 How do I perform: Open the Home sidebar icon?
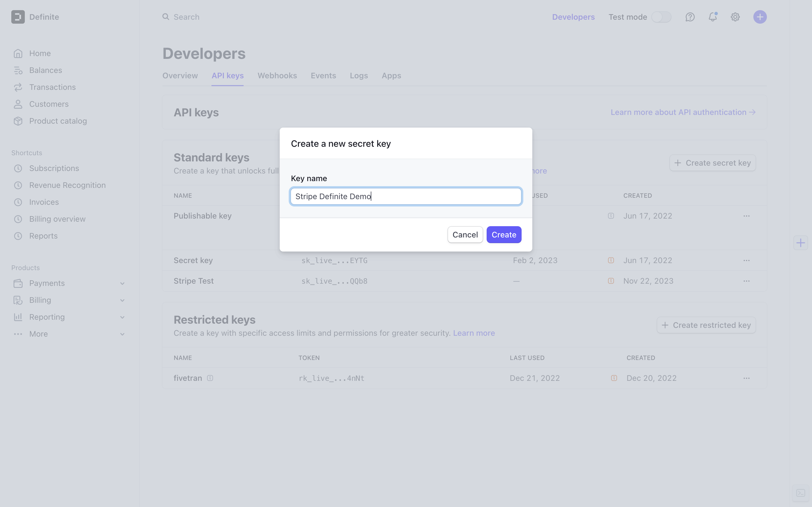click(x=18, y=53)
